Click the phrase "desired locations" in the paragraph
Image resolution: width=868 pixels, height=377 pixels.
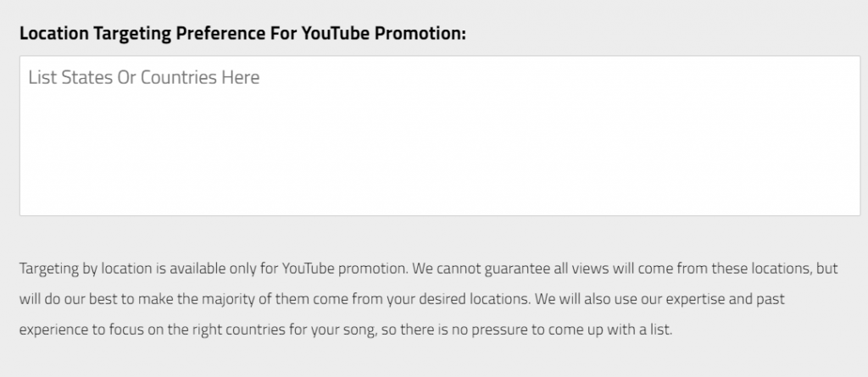[481, 300]
